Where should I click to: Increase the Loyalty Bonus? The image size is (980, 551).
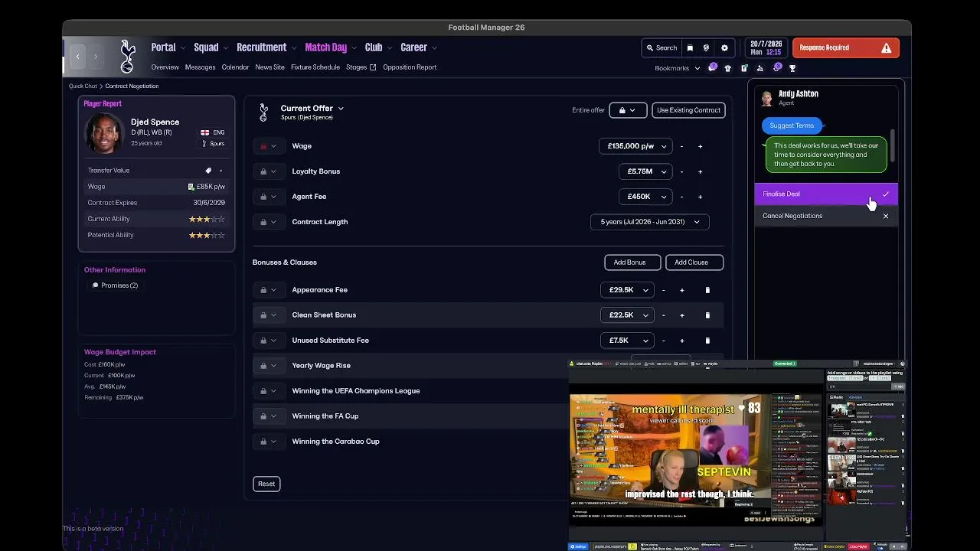700,171
